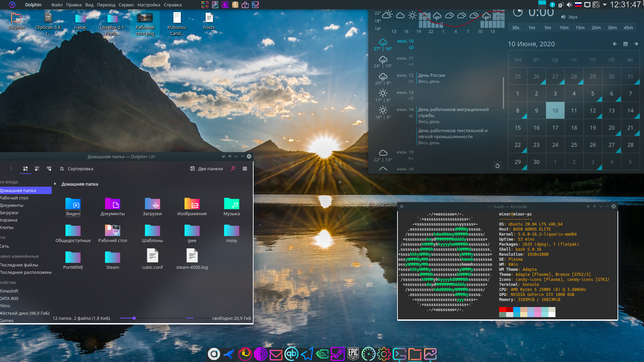
Task: Switch Dolphin to compact view mode
Action: [37, 169]
